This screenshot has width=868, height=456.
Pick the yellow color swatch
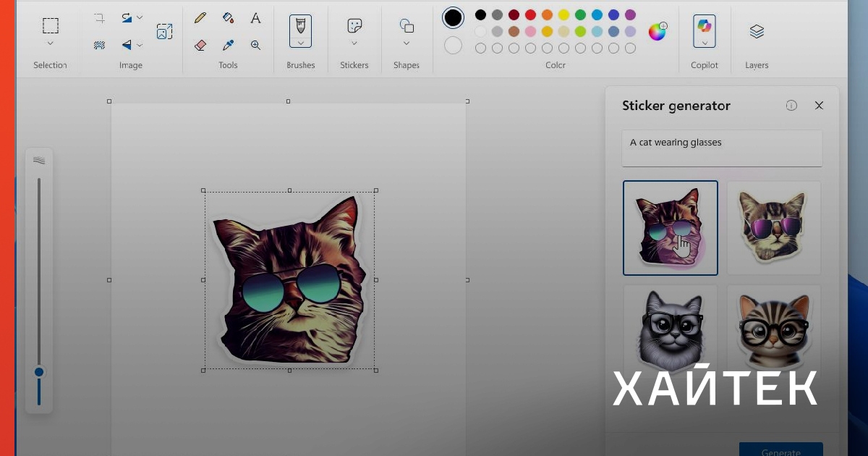tap(563, 14)
